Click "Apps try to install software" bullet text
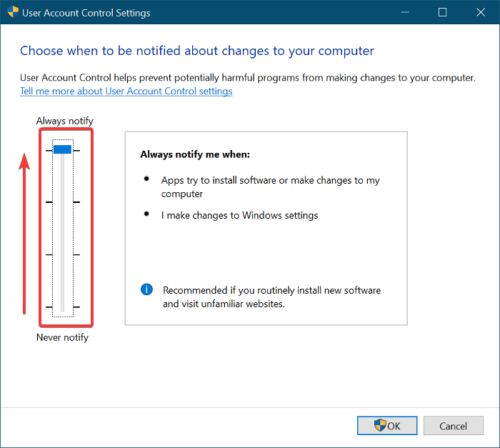500x448 pixels. pyautogui.click(x=270, y=187)
